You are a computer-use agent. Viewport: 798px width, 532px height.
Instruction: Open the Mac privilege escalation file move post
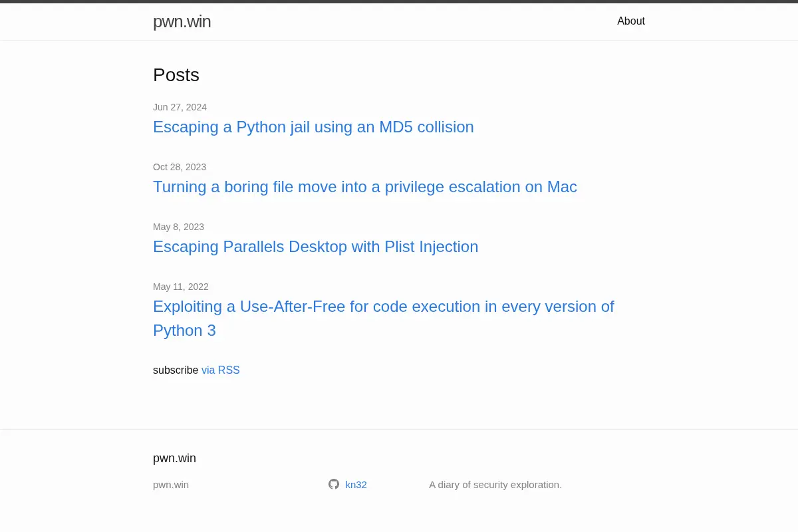[365, 187]
